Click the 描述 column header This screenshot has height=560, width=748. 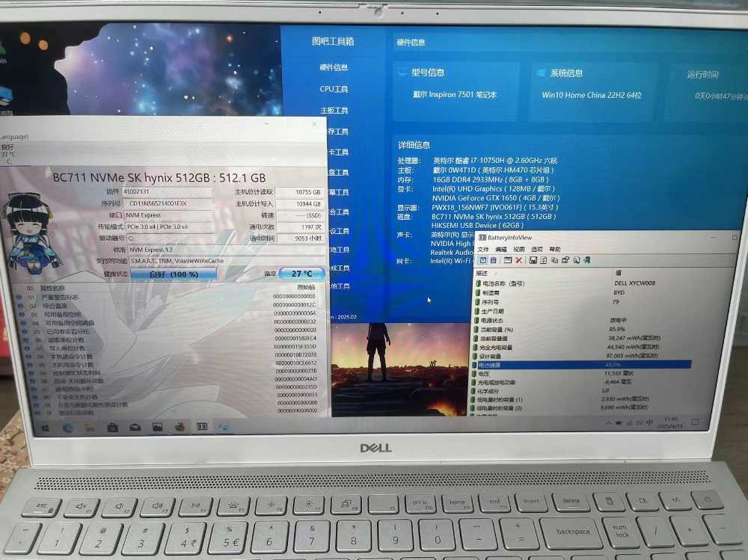482,274
